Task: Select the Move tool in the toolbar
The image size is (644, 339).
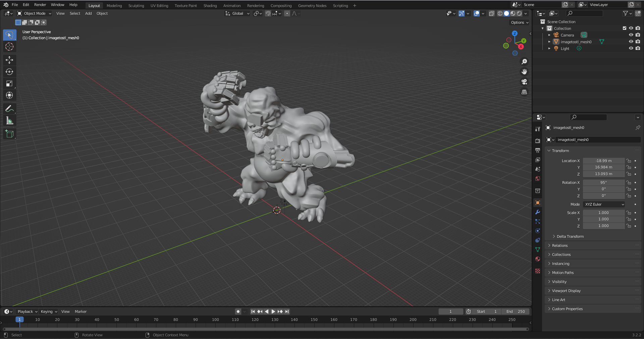Action: click(9, 60)
